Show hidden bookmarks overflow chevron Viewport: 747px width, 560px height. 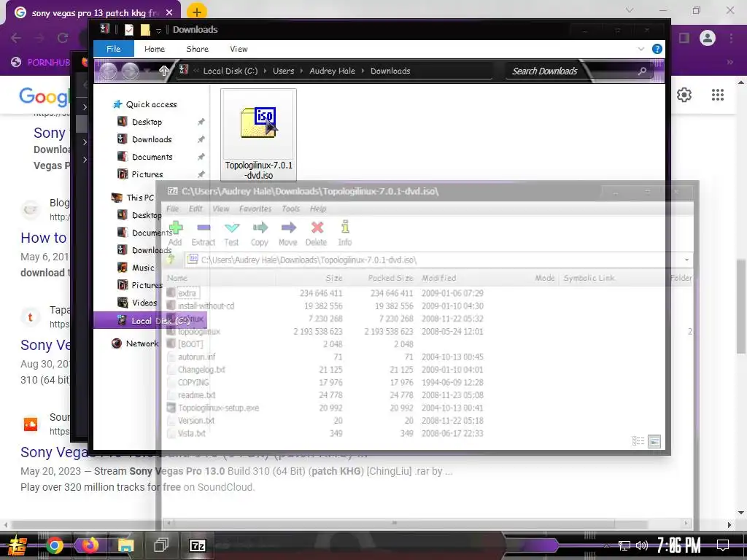(729, 62)
